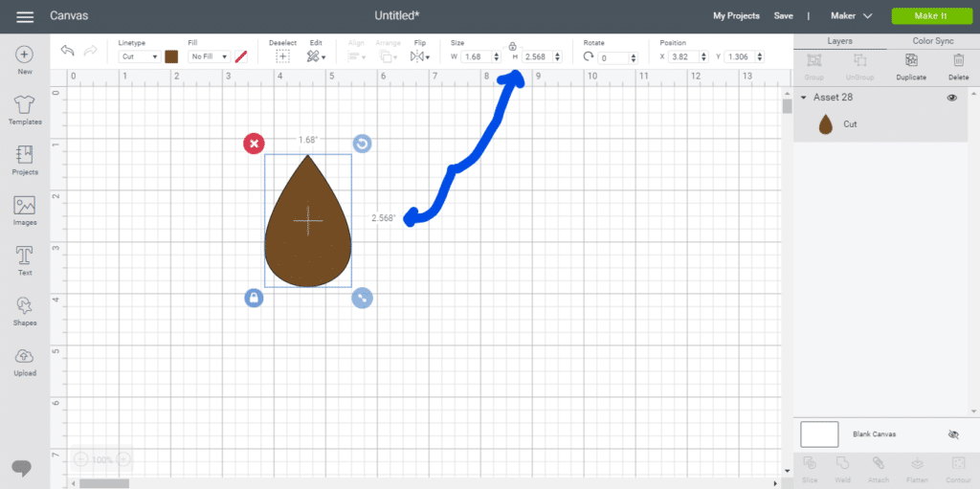The width and height of the screenshot is (980, 489).
Task: Click the zoom in plus button
Action: 123,459
